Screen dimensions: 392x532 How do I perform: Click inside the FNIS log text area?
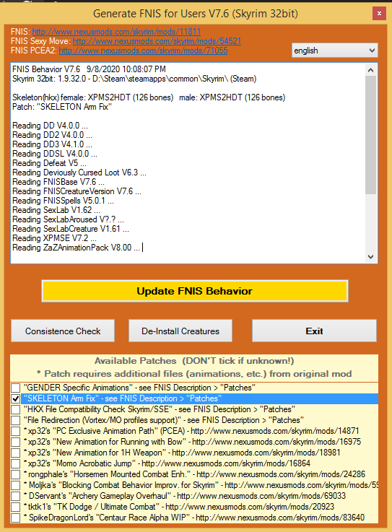coord(188,163)
